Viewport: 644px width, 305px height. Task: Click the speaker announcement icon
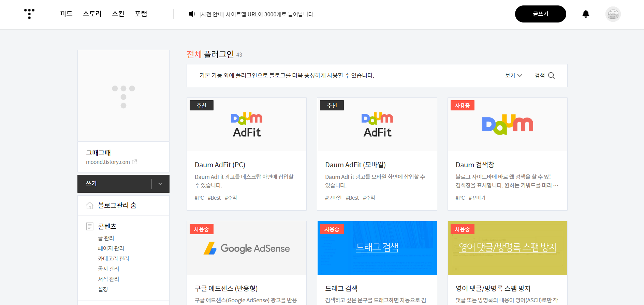coord(192,14)
